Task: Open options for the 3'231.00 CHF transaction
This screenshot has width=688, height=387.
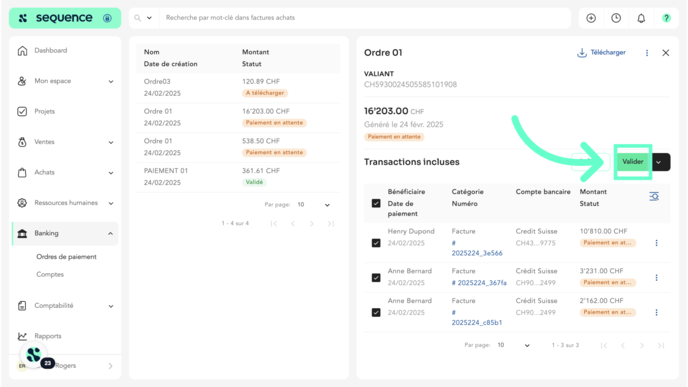Action: (656, 278)
